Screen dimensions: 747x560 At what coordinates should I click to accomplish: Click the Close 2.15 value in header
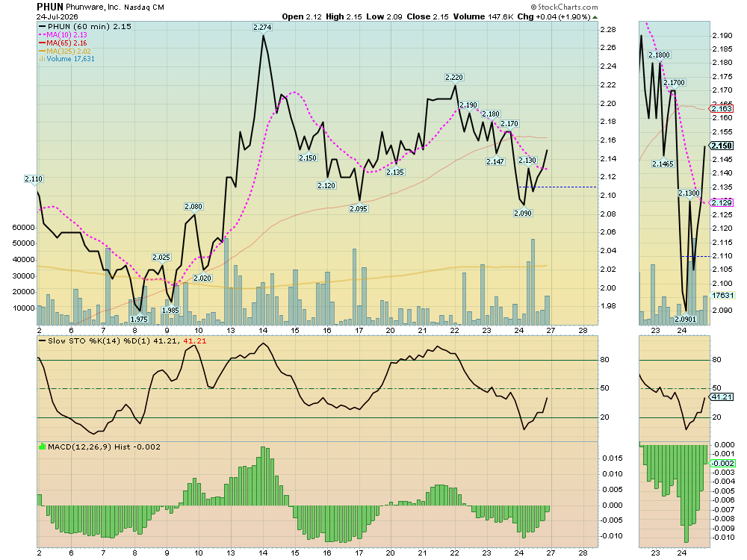point(427,16)
